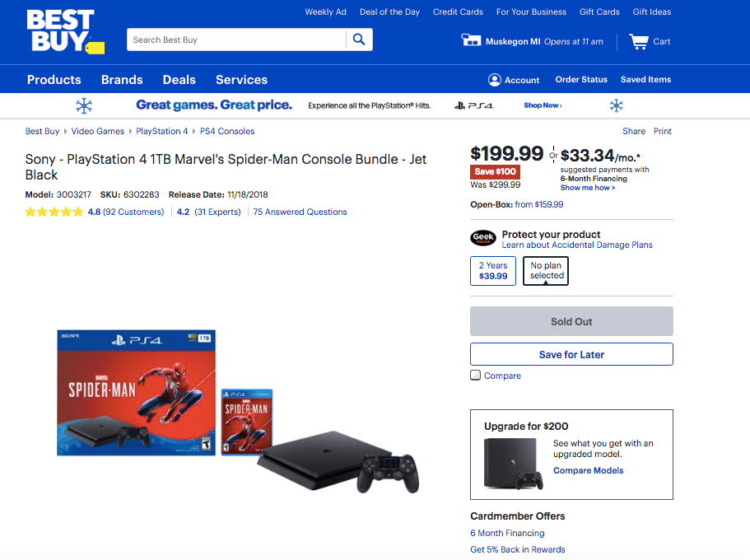Open the Services menu item

(241, 80)
